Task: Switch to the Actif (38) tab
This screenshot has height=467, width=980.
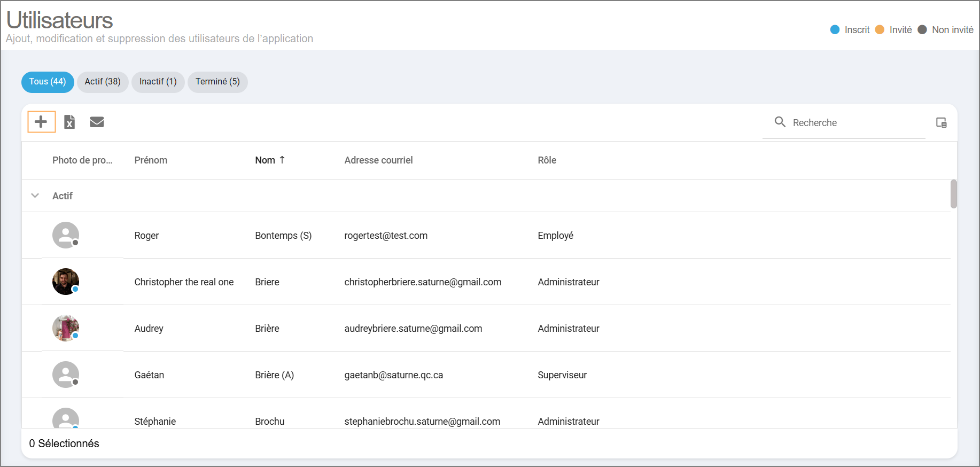Action: 103,82
